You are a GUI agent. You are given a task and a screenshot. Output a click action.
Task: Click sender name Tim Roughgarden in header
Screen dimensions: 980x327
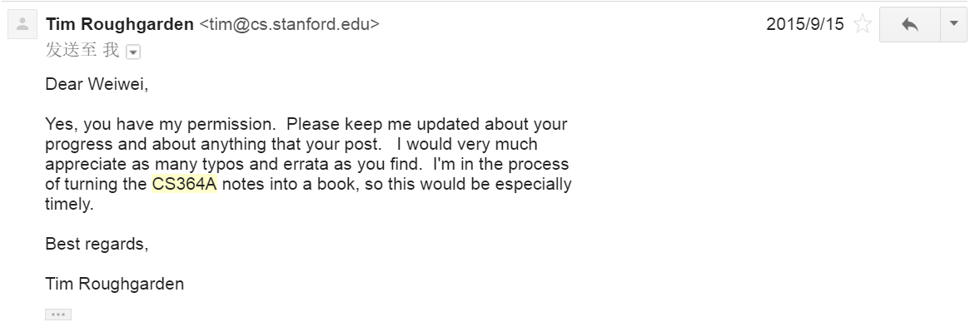[x=119, y=24]
